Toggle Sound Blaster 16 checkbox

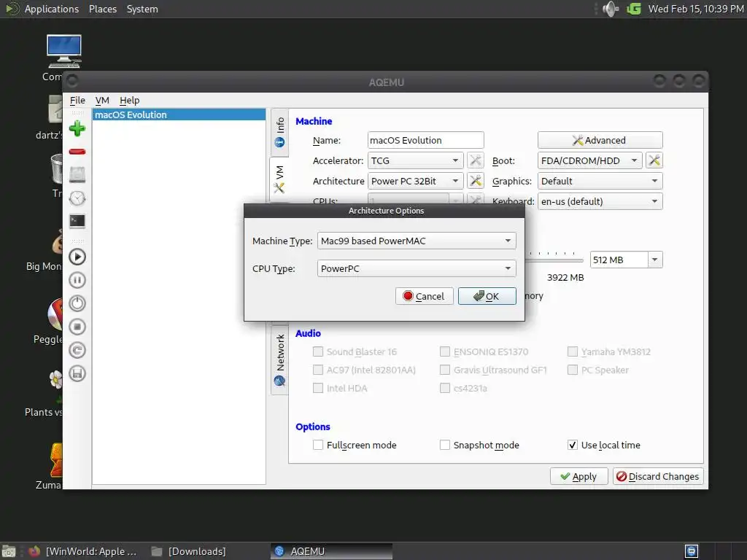318,352
